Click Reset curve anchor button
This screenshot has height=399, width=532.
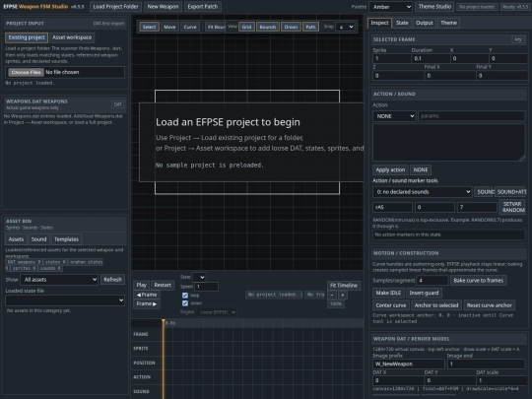click(489, 305)
